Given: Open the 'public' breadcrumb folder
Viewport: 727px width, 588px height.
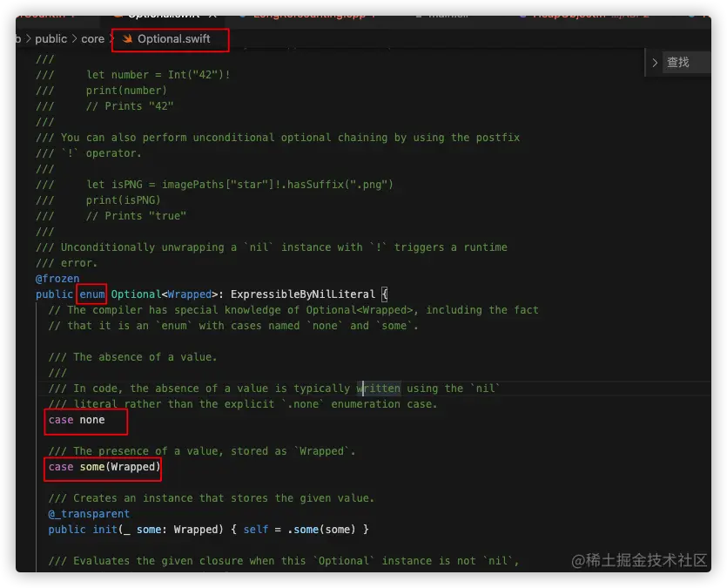Looking at the screenshot, I should tap(51, 39).
